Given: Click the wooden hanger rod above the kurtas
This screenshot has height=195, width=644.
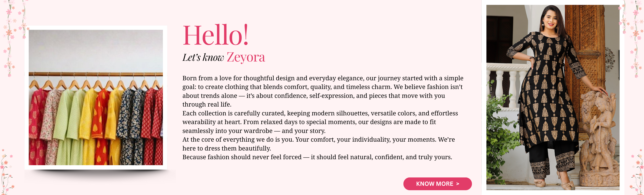Looking at the screenshot, I should [x=96, y=74].
